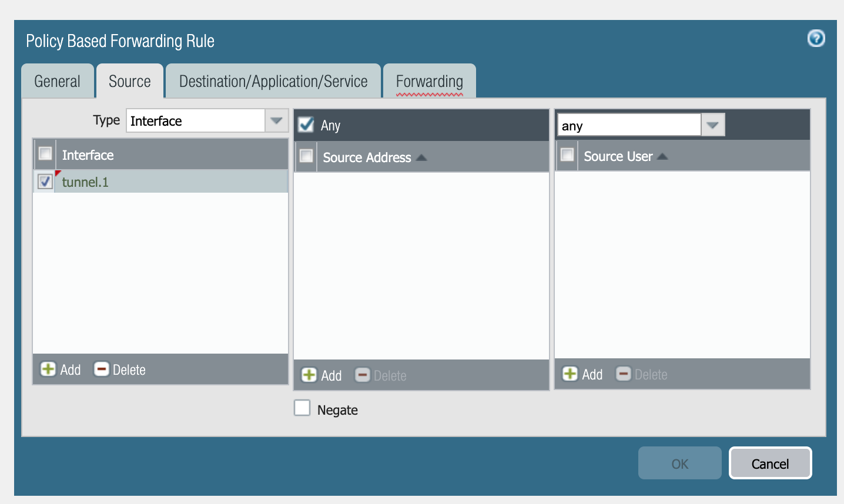The height and width of the screenshot is (504, 844).
Task: Click the green plus Add icon under Interface list
Action: coord(48,369)
